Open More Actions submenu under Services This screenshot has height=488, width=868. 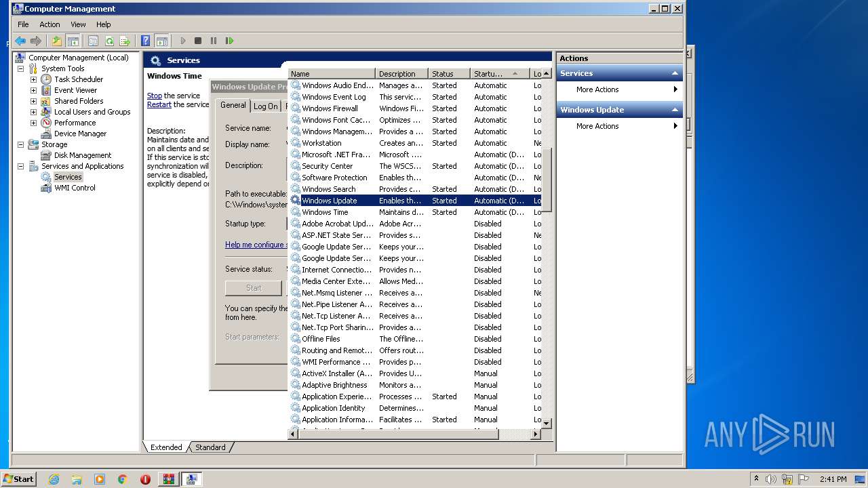[x=619, y=89]
